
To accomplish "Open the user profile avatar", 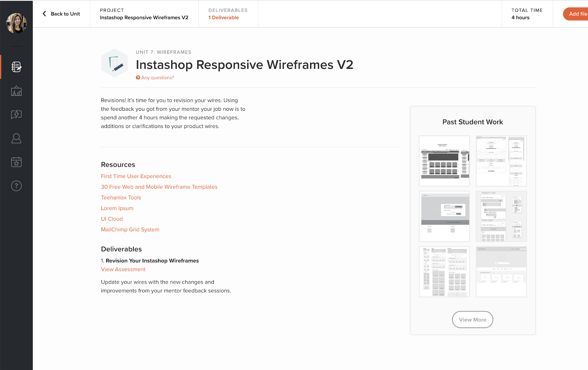I will click(x=17, y=23).
